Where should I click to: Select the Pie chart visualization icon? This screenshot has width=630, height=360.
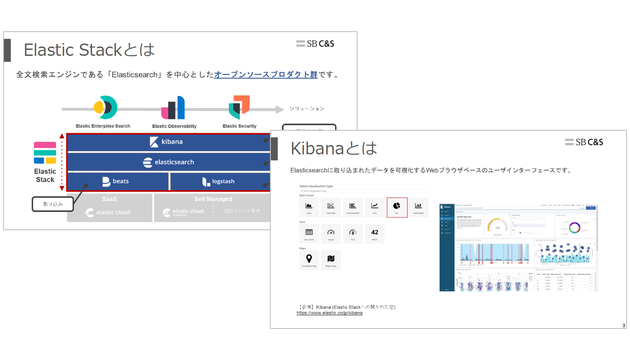point(397,207)
